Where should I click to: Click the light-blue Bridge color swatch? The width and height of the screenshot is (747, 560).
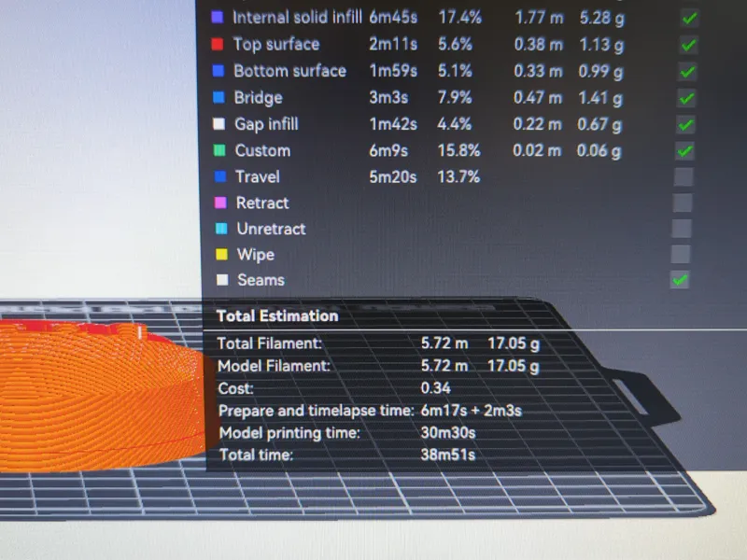point(218,98)
